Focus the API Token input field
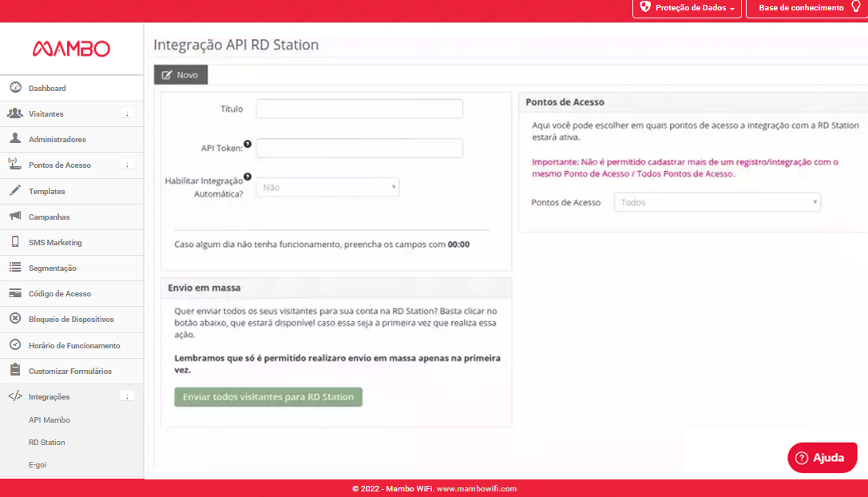868x497 pixels. click(x=359, y=148)
